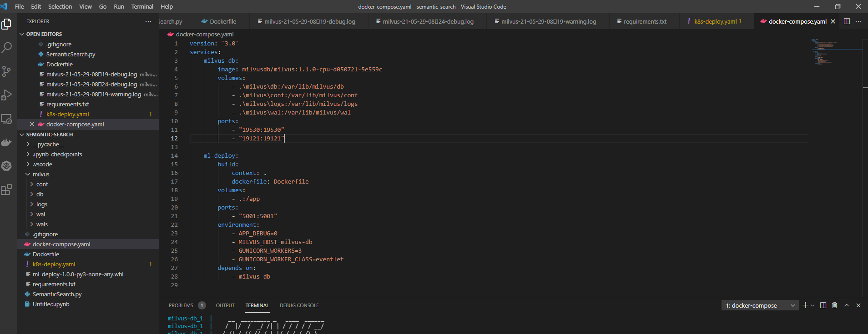The width and height of the screenshot is (868, 334).
Task: Expand the wal folder
Action: pos(31,214)
